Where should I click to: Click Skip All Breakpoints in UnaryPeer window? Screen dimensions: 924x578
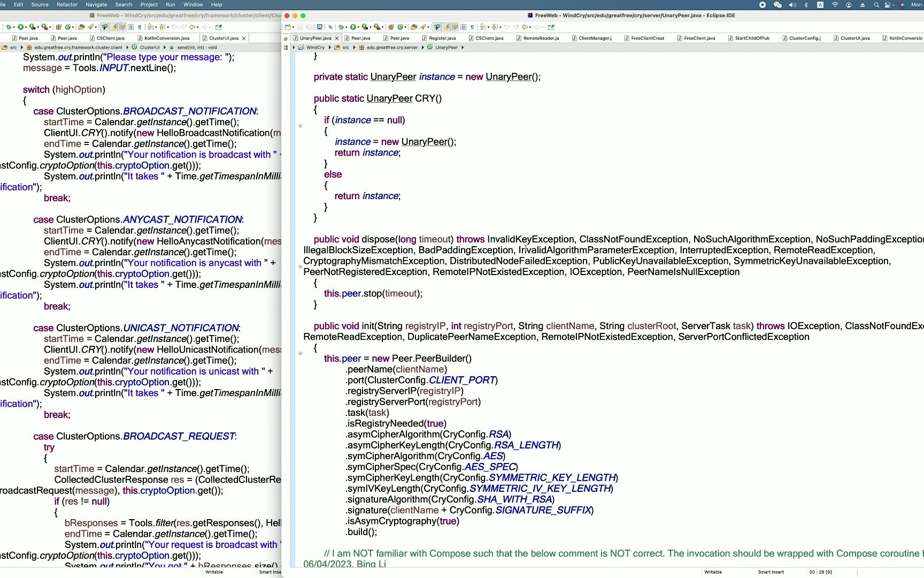[330, 27]
